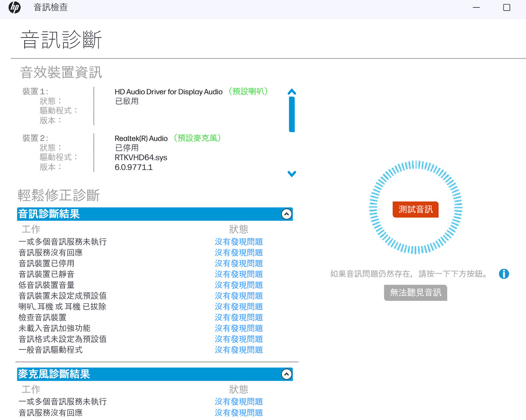
Task: Open 沒有發現問題 beside 低音訊裝置音量
Action: click(x=239, y=285)
